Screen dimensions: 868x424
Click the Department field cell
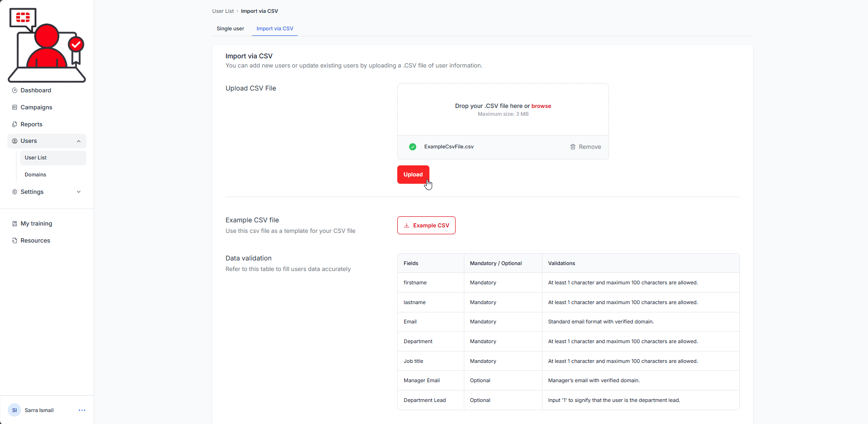430,341
